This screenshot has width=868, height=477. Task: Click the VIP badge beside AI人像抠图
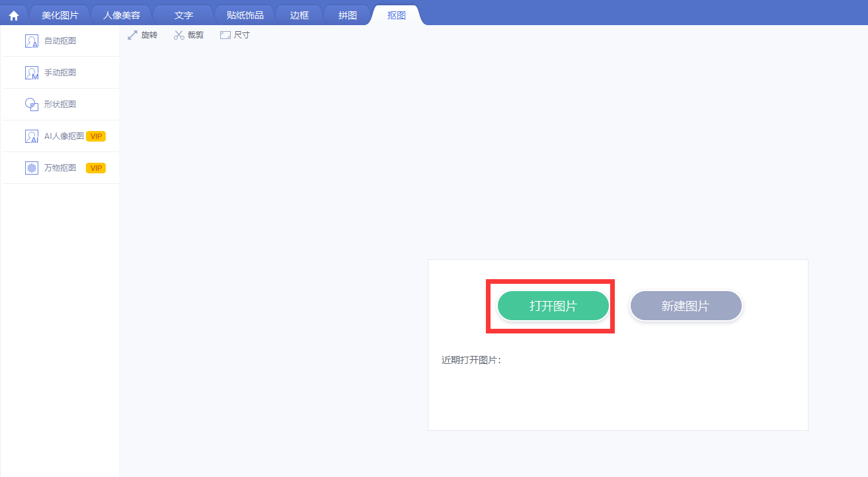tap(96, 136)
